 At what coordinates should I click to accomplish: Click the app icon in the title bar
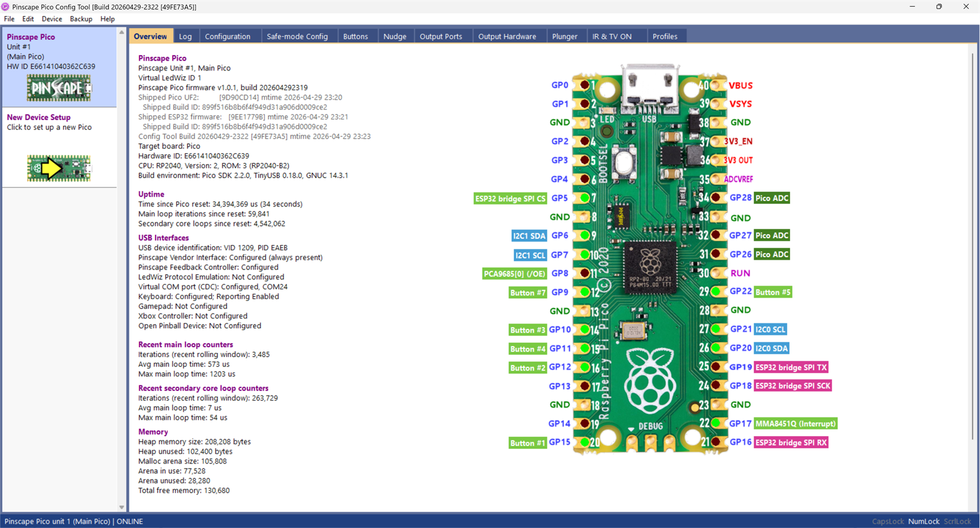point(6,7)
